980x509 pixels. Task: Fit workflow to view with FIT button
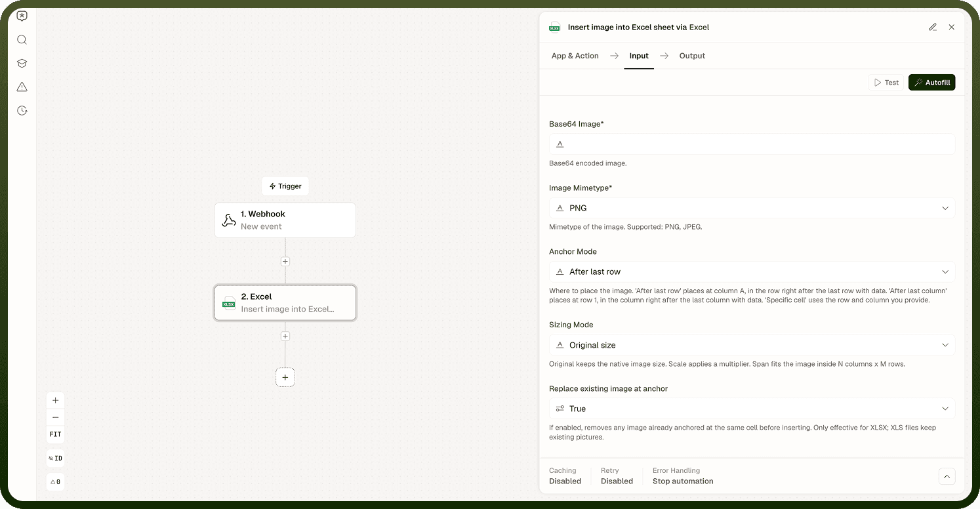[56, 434]
